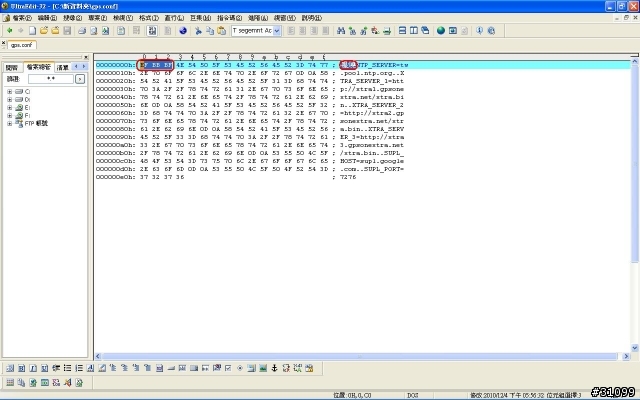Expand the FTP accounts node
Image resolution: width=640 pixels, height=400 pixels.
9,124
